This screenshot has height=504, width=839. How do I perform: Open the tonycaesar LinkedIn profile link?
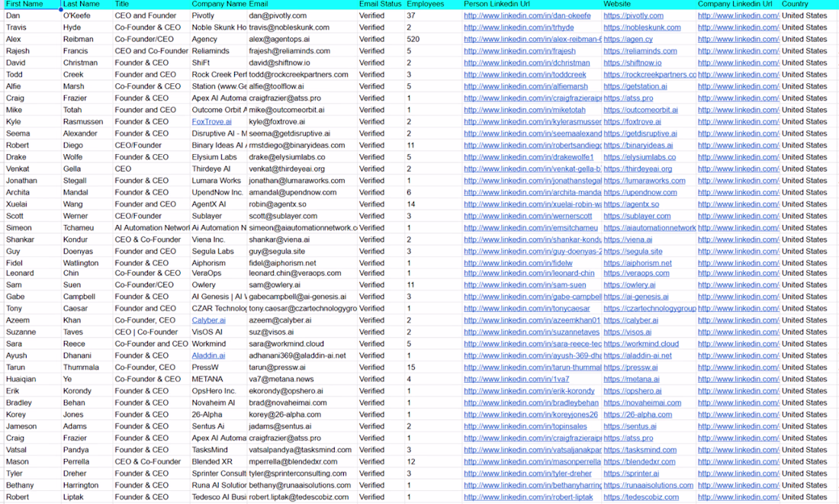click(x=526, y=308)
